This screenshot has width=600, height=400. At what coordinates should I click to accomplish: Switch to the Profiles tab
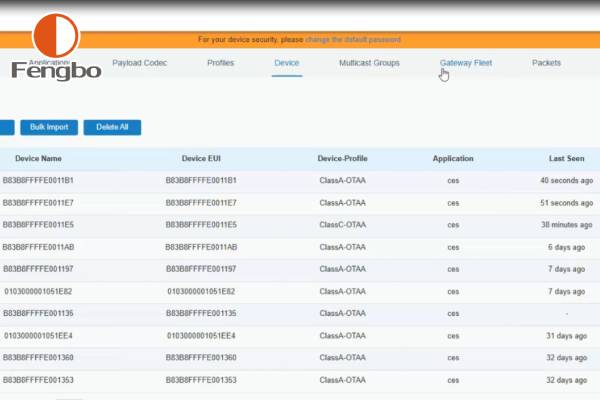(x=220, y=63)
